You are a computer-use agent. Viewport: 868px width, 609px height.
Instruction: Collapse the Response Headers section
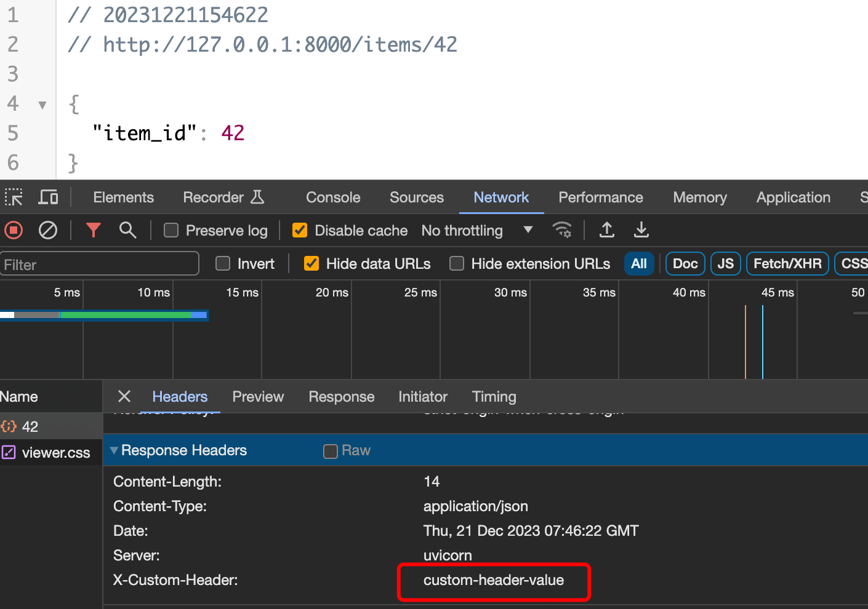[x=114, y=450]
